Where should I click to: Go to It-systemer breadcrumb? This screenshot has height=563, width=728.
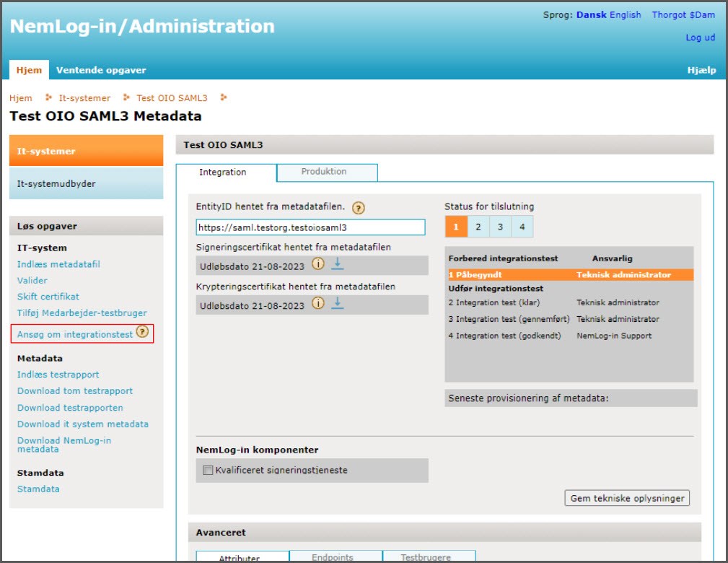[x=84, y=98]
